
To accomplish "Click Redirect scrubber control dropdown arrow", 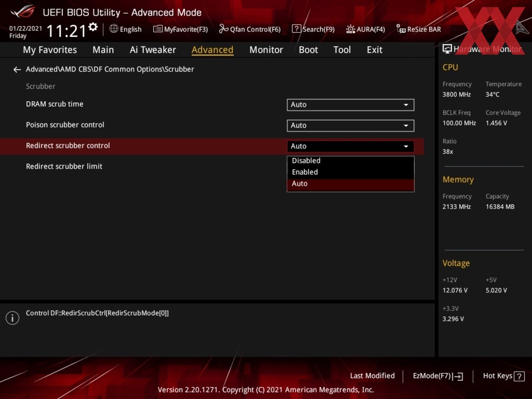I will pos(406,146).
